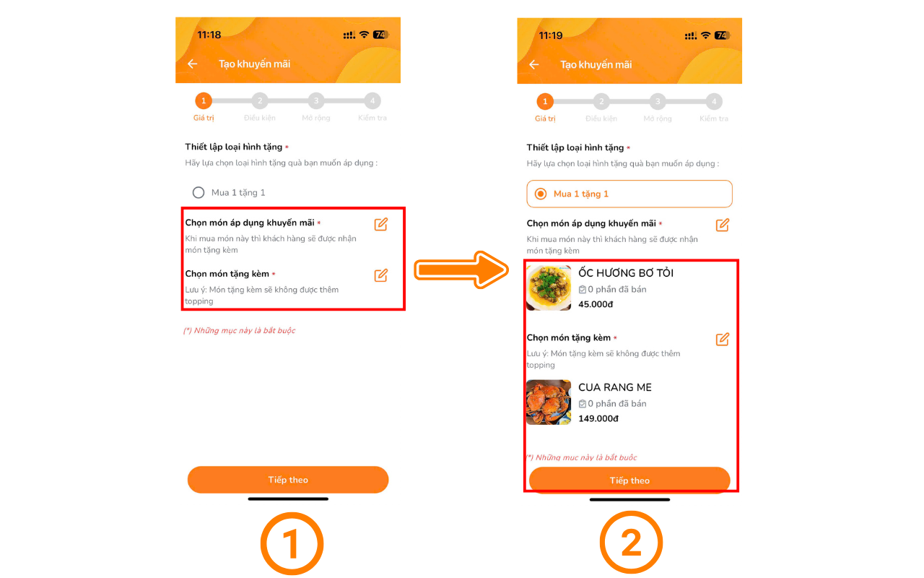The width and height of the screenshot is (924, 578).
Task: Open step 4 Kiểm tra on left screen
Action: (372, 101)
